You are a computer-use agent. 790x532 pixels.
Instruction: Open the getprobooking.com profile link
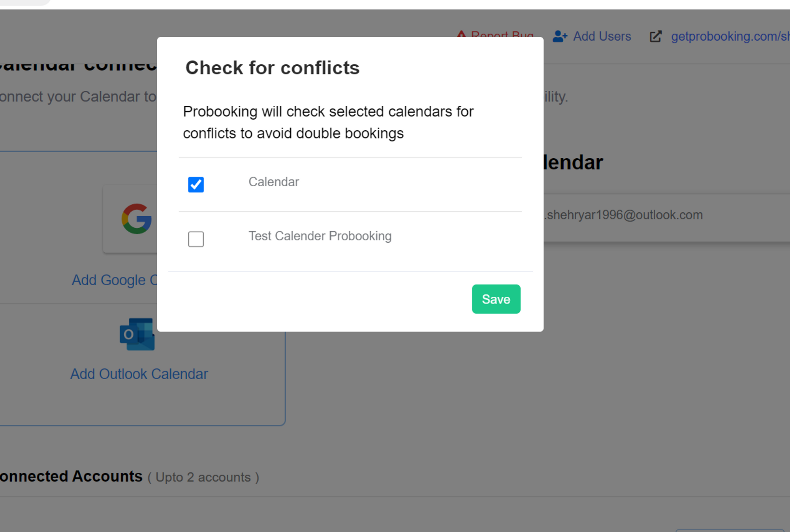(730, 36)
